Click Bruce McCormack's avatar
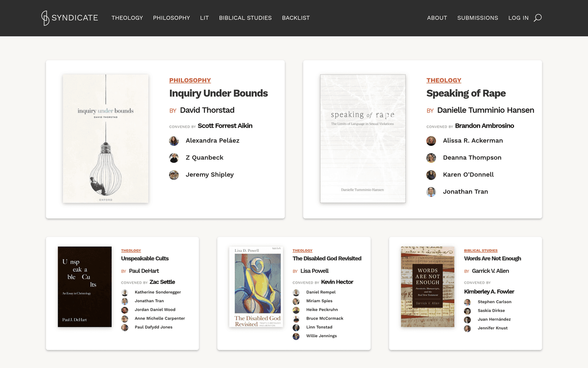The width and height of the screenshot is (588, 368). (x=296, y=319)
